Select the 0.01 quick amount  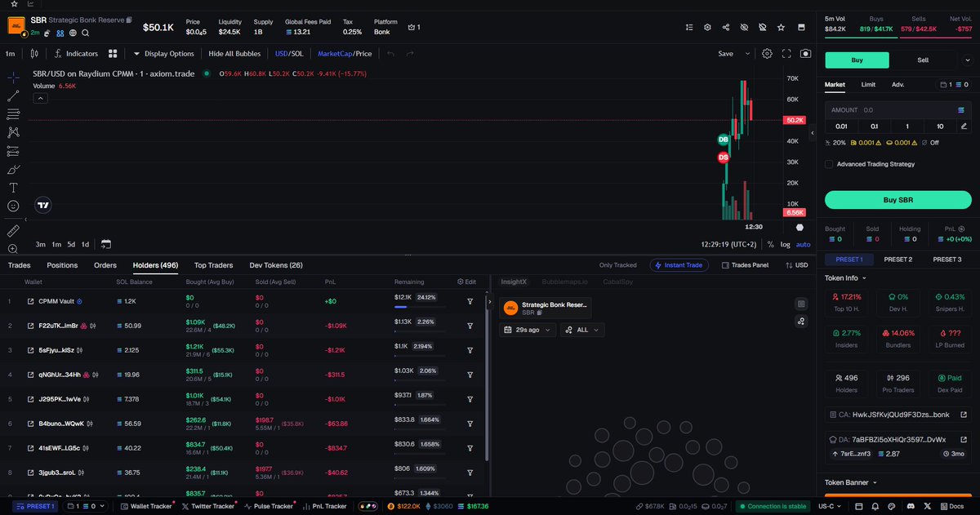841,127
